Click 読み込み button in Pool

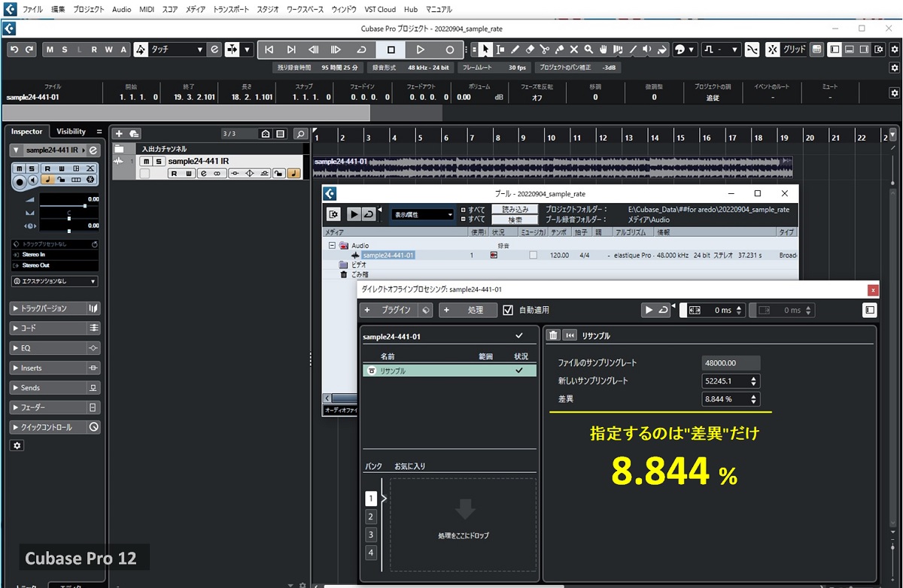click(515, 209)
